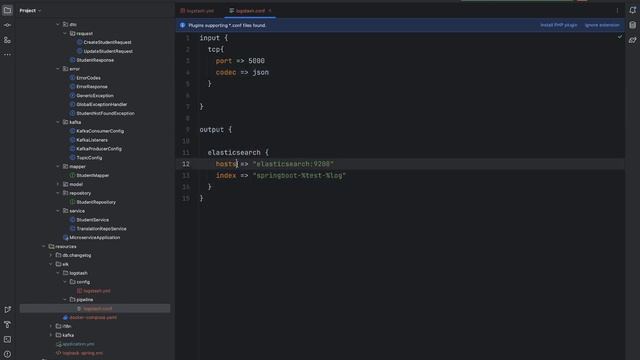640x360 pixels.
Task: Click the port value 5000
Action: pos(256,61)
